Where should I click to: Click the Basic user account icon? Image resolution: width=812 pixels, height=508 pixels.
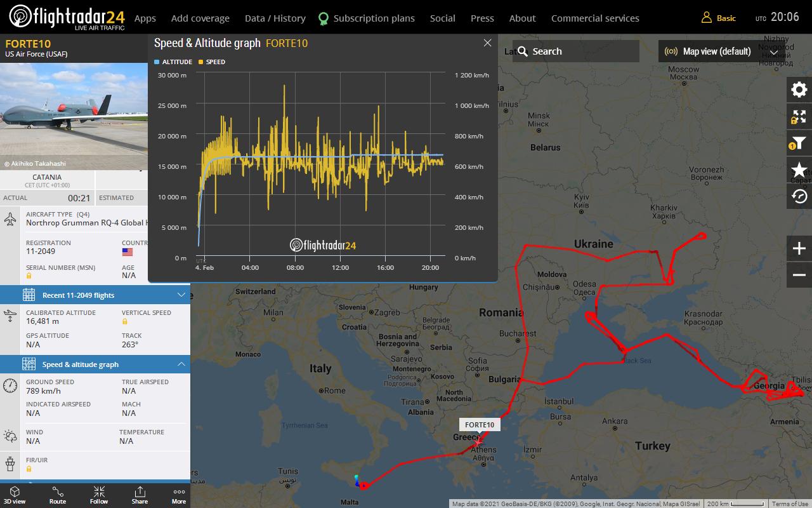tap(706, 18)
